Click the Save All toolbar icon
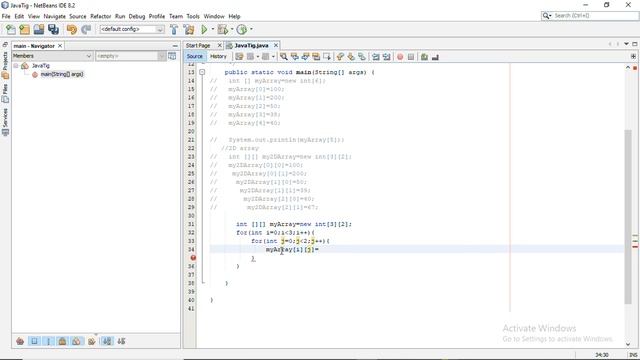640x360 pixels. [53, 29]
